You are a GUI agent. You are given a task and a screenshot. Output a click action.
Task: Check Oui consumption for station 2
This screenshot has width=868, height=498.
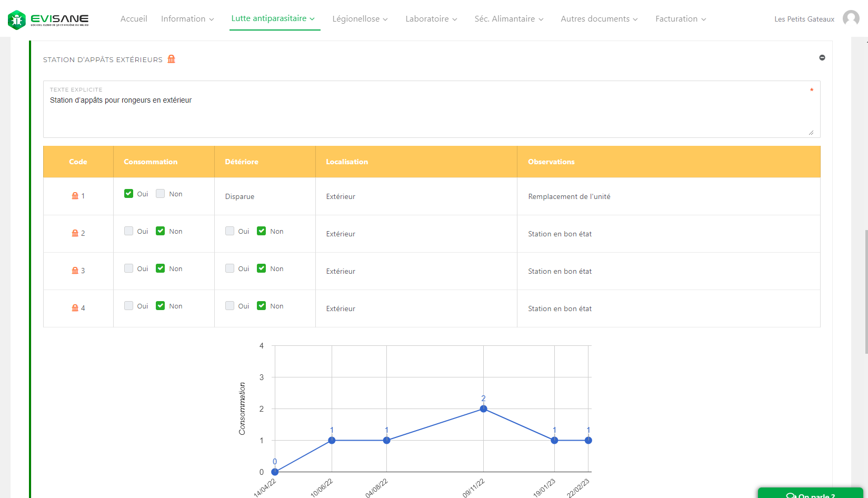click(128, 231)
